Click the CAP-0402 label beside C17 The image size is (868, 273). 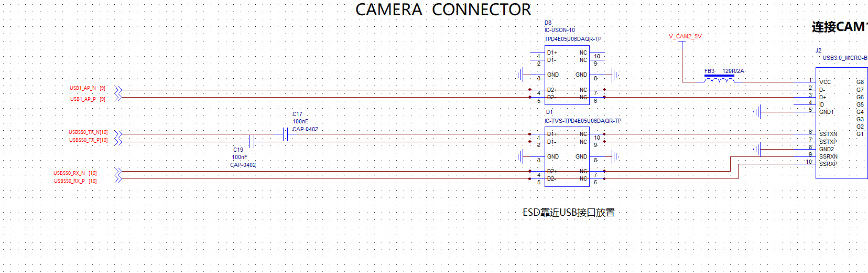click(x=305, y=129)
